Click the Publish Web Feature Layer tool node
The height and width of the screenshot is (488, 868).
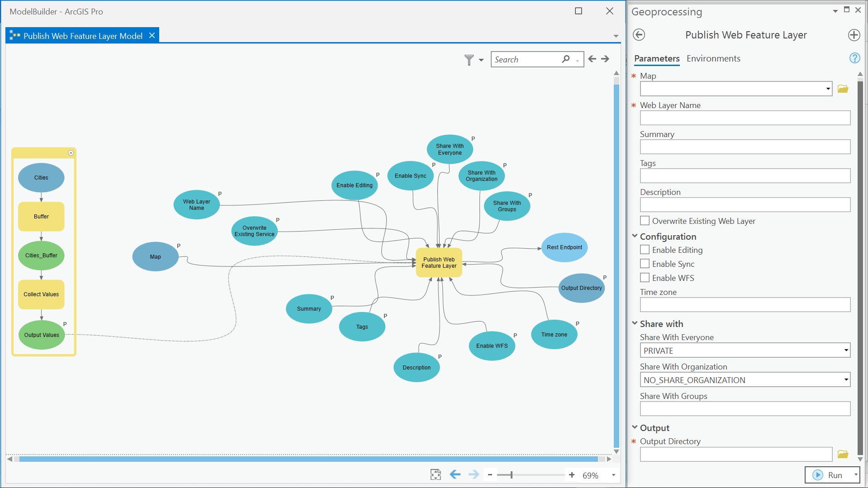438,263
